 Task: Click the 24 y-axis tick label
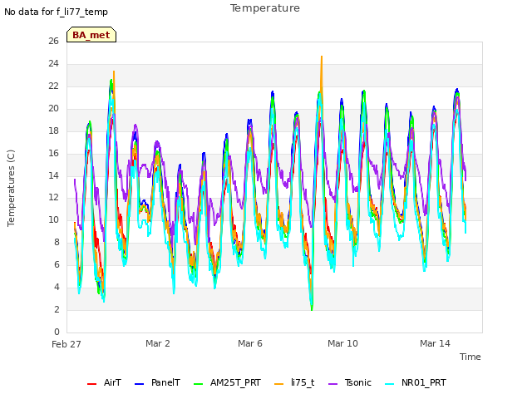coord(53,63)
